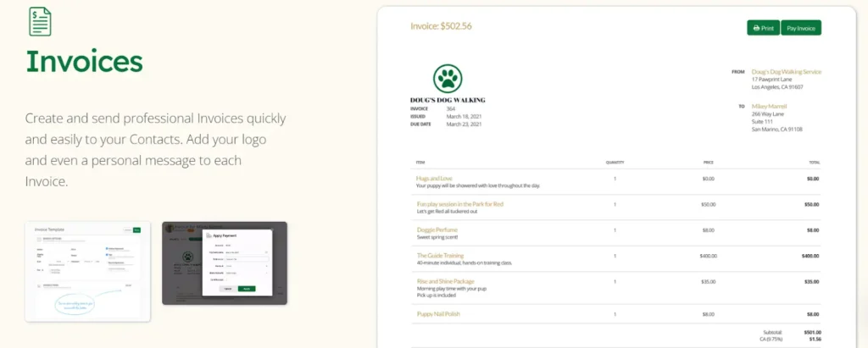Click the Invoice: $502.56 total heading
The height and width of the screenshot is (348, 868).
(x=441, y=26)
